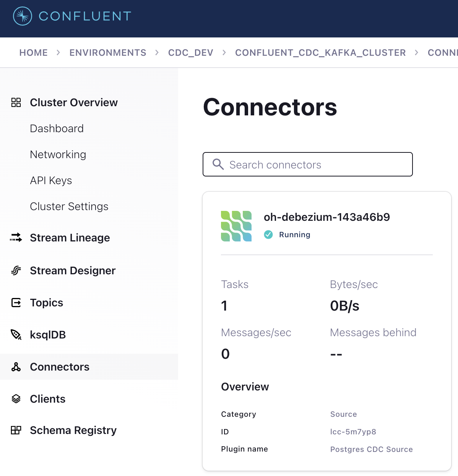
Task: Select the Cluster Overview grid icon
Action: point(16,102)
